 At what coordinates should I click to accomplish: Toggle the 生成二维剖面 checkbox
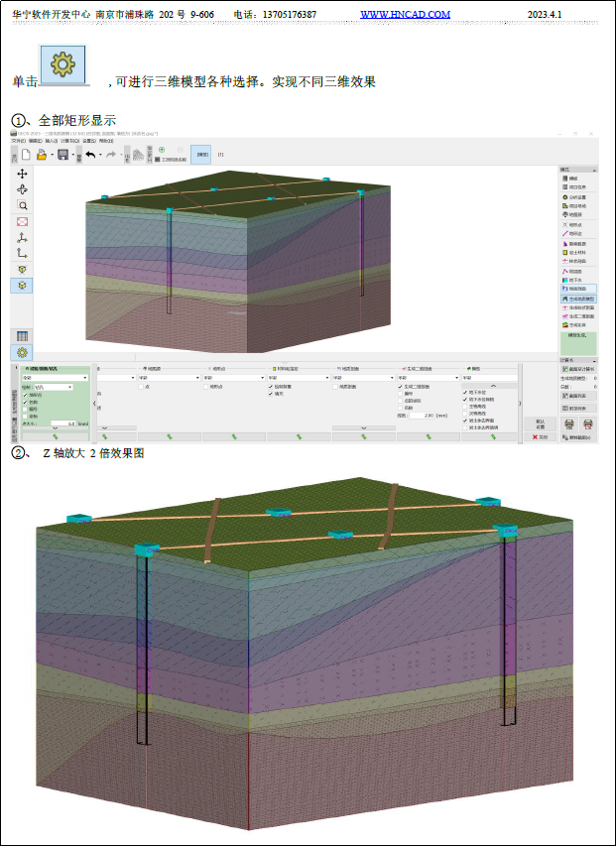400,387
